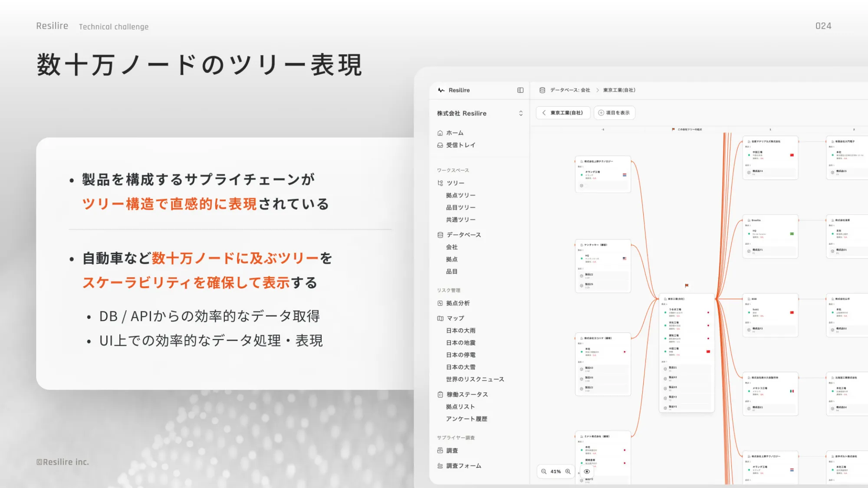The height and width of the screenshot is (488, 868).
Task: Zoom in the tree canvas
Action: tap(568, 472)
